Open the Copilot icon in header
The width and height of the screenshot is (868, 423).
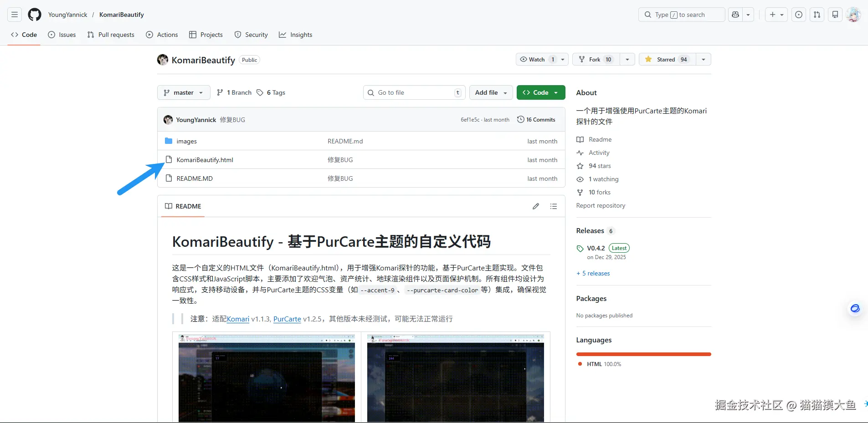coord(735,15)
